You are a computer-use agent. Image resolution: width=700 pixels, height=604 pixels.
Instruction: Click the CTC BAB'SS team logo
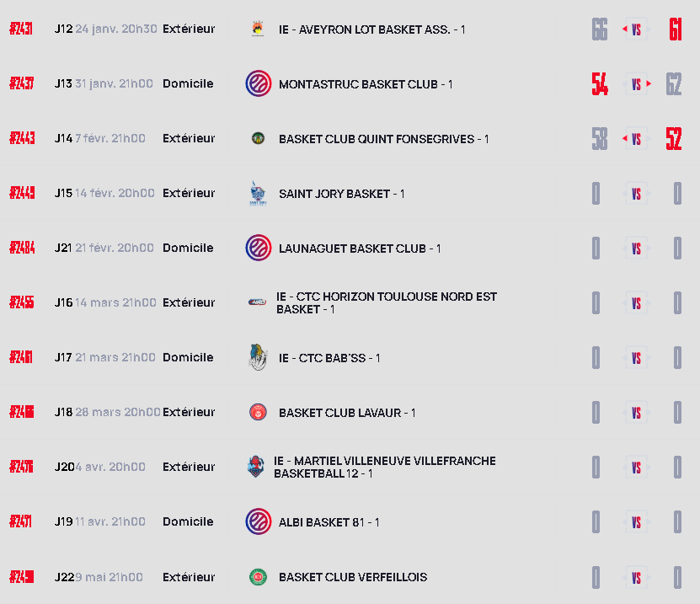(258, 357)
